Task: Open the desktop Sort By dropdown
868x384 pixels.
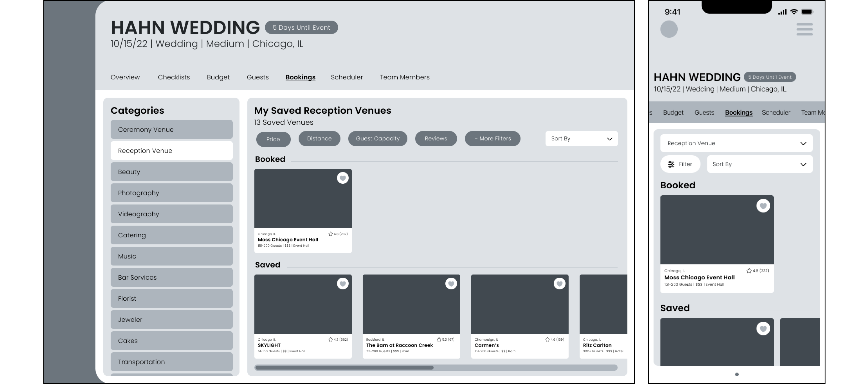Action: pyautogui.click(x=581, y=139)
